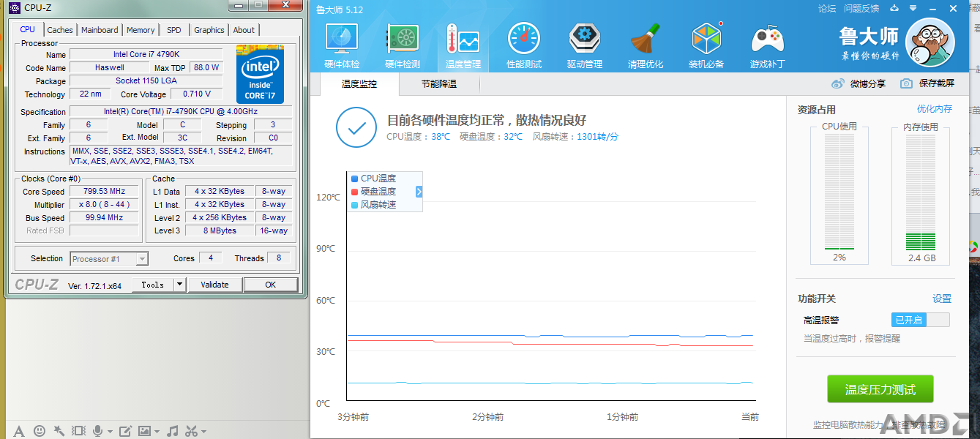
Task: Switch to the SPD tab in CPU-Z
Action: tap(174, 30)
